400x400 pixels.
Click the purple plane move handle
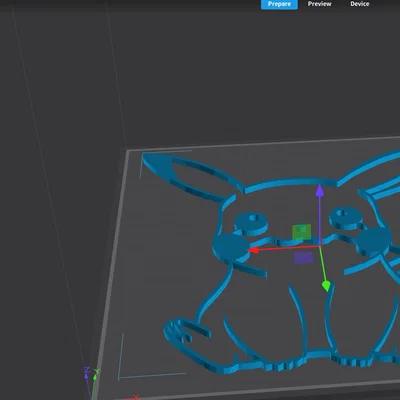(x=303, y=258)
